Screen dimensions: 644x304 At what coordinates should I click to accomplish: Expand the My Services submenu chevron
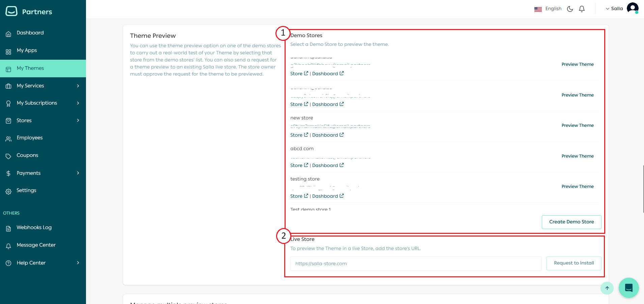click(x=78, y=86)
